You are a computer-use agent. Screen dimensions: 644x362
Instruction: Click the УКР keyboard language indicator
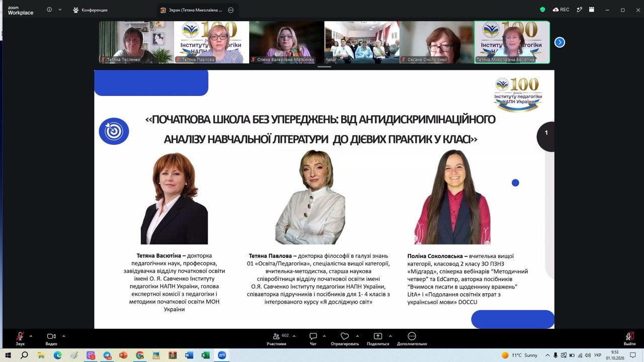(598, 355)
